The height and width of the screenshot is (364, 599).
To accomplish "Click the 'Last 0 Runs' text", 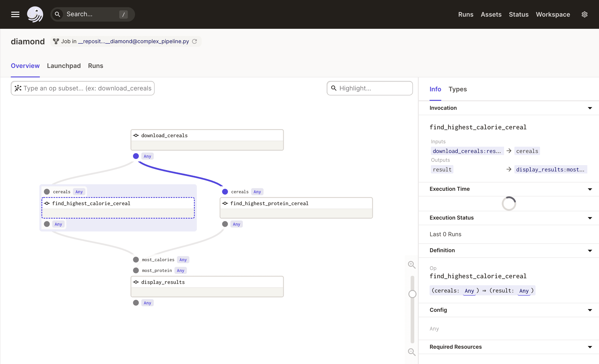I will [x=445, y=234].
